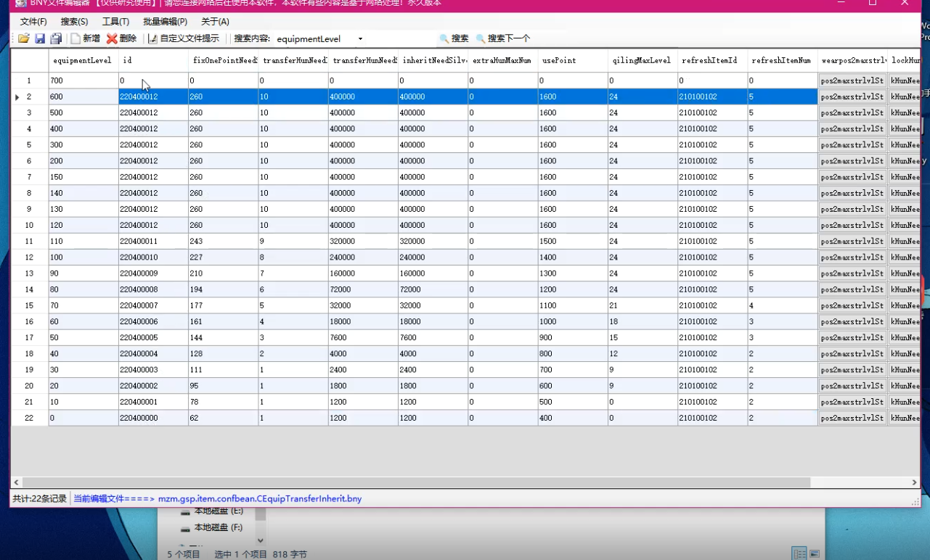Click qilingMaxLevel cell with value 18
Viewport: 930px width, 560px height.
643,321
